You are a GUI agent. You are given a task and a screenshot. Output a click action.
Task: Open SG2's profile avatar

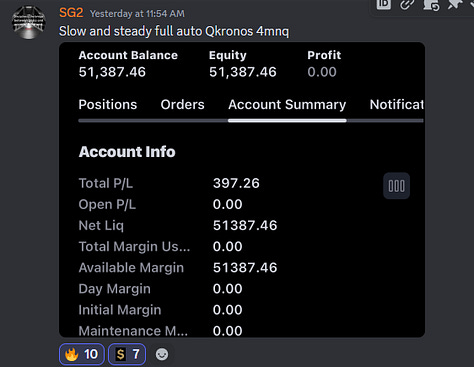tap(29, 22)
